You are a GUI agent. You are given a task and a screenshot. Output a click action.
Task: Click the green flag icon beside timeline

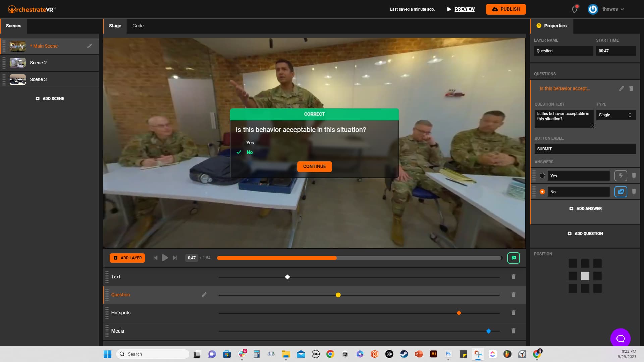(514, 258)
